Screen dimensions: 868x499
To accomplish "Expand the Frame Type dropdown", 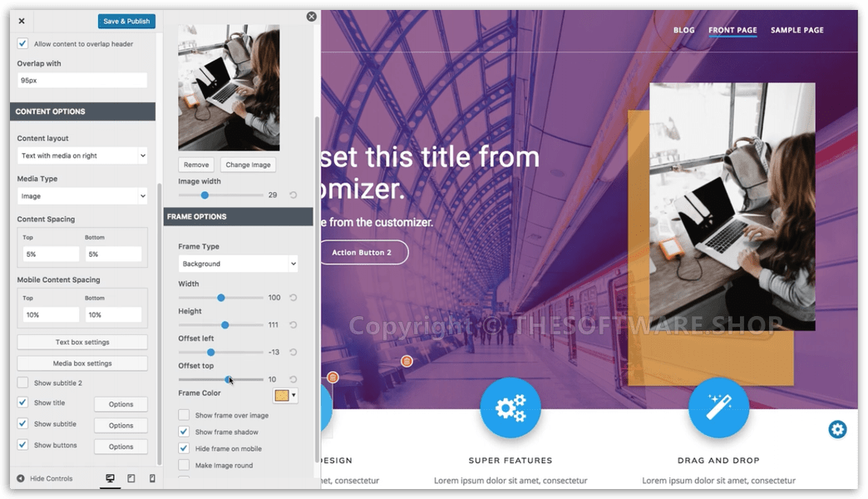I will coord(238,264).
